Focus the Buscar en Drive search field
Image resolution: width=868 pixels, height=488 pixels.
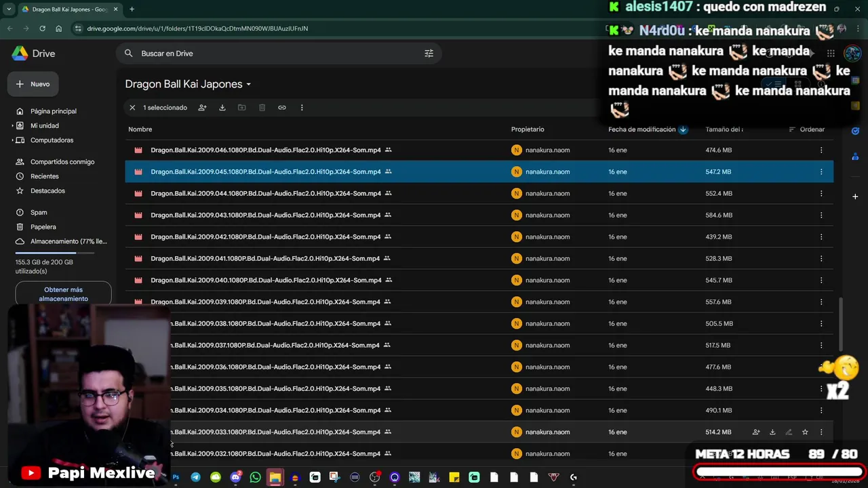coord(279,54)
